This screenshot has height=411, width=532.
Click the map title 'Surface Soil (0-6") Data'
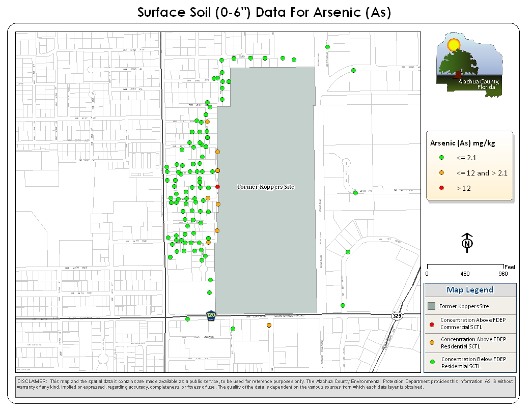click(x=264, y=12)
